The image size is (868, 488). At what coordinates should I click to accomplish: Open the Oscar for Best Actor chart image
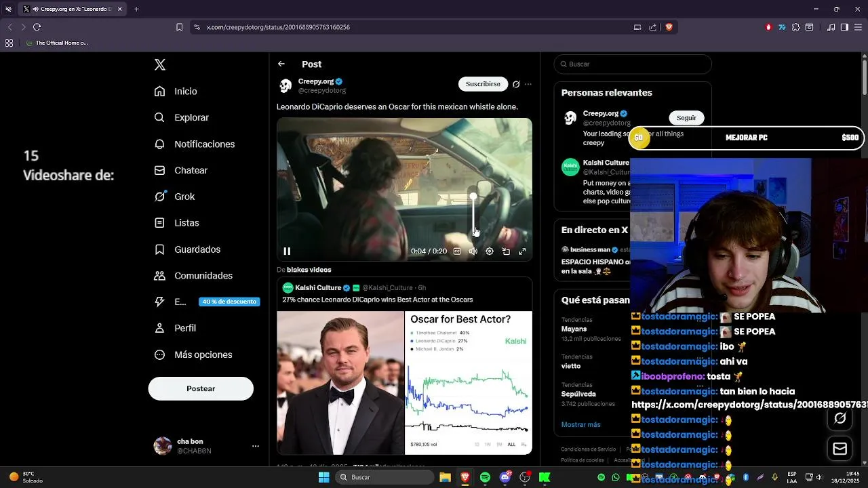(469, 383)
